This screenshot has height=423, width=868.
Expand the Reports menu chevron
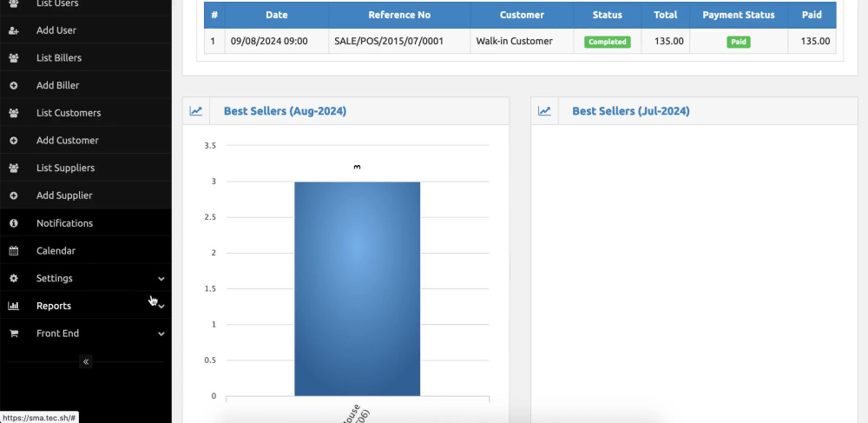tap(161, 307)
